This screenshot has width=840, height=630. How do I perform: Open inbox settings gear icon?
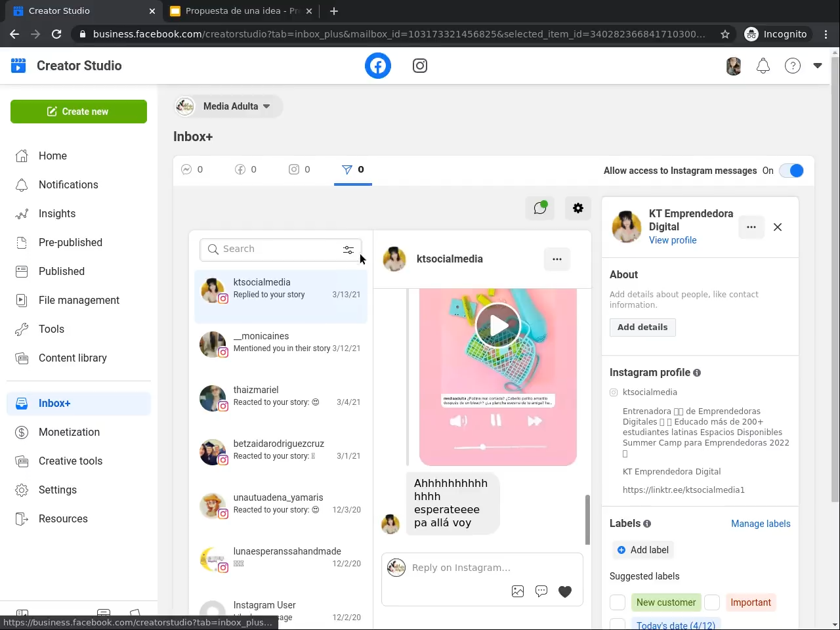578,208
